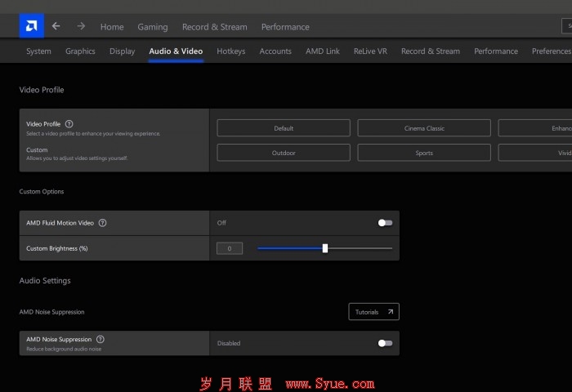Open AMD Fluid Motion Video help icon
The height and width of the screenshot is (392, 572).
[102, 223]
